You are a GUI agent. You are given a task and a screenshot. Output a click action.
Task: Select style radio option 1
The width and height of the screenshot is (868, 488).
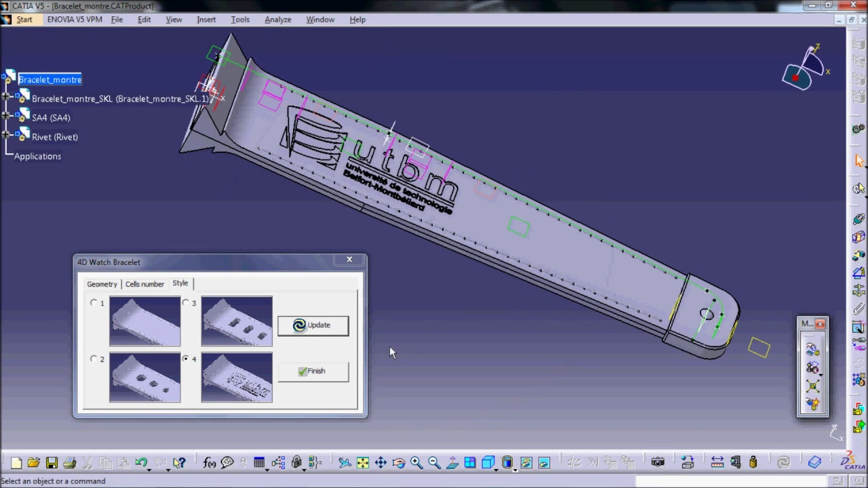(94, 303)
